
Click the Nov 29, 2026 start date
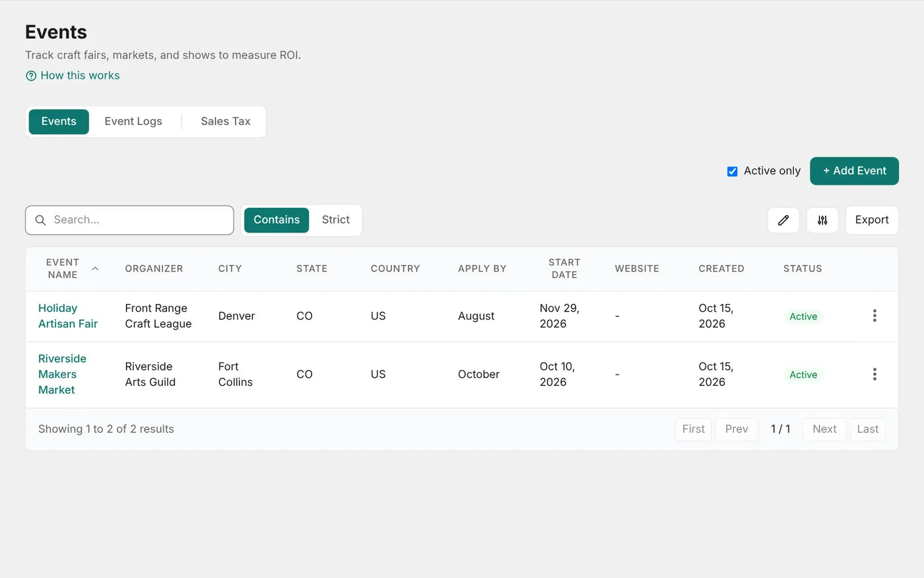tap(559, 316)
